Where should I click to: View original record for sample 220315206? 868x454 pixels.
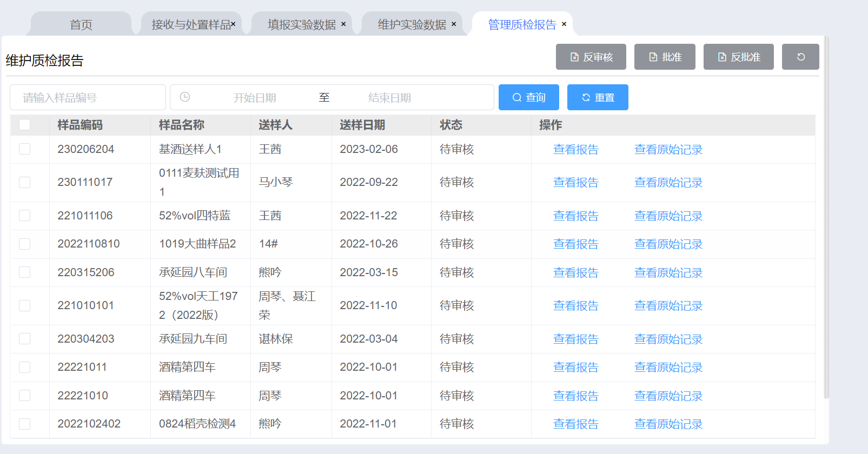668,273
